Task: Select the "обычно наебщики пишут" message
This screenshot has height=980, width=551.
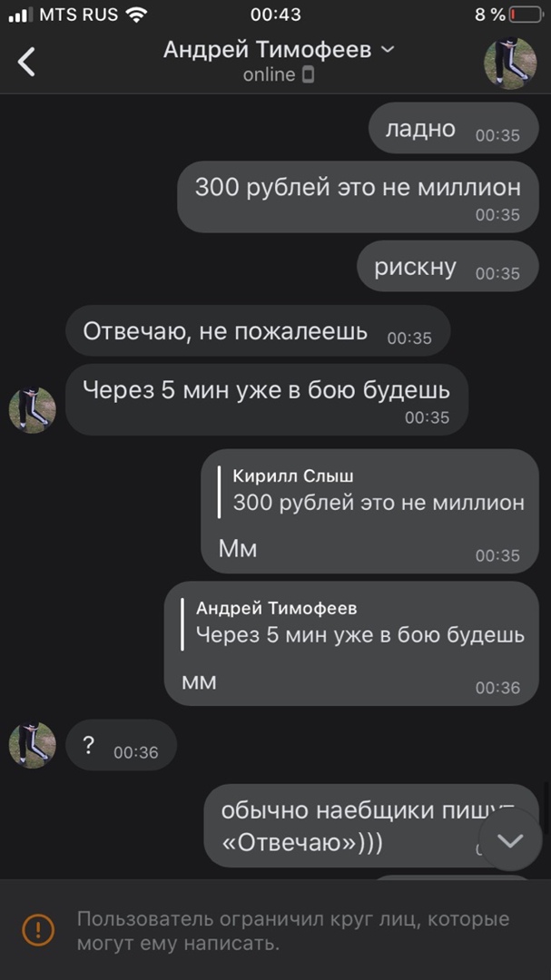Action: click(x=371, y=826)
